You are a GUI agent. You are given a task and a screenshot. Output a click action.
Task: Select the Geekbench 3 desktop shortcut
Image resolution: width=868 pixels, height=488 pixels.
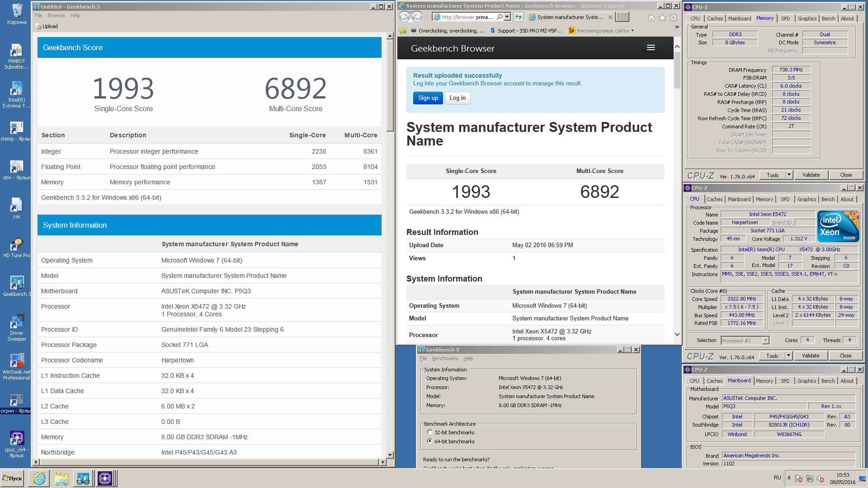(x=16, y=287)
